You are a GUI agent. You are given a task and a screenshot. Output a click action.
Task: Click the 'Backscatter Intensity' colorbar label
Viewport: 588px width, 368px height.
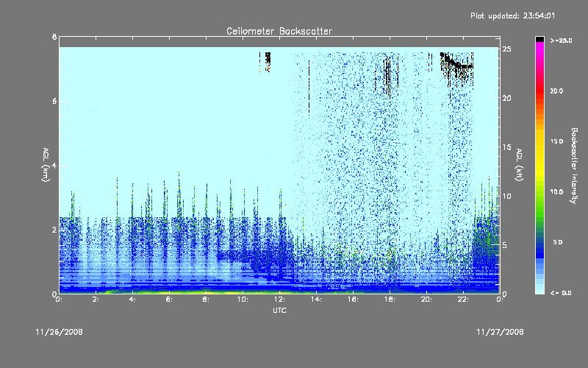coord(574,166)
